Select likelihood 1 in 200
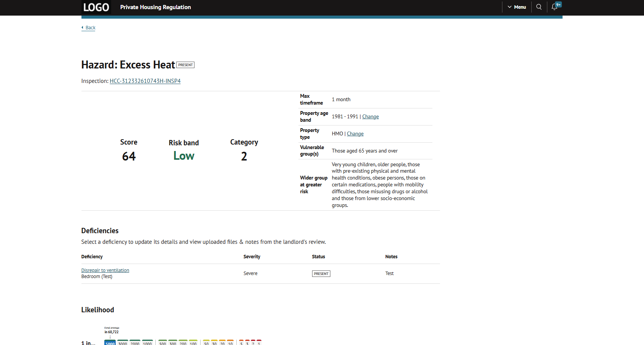This screenshot has width=644, height=345. click(x=183, y=343)
